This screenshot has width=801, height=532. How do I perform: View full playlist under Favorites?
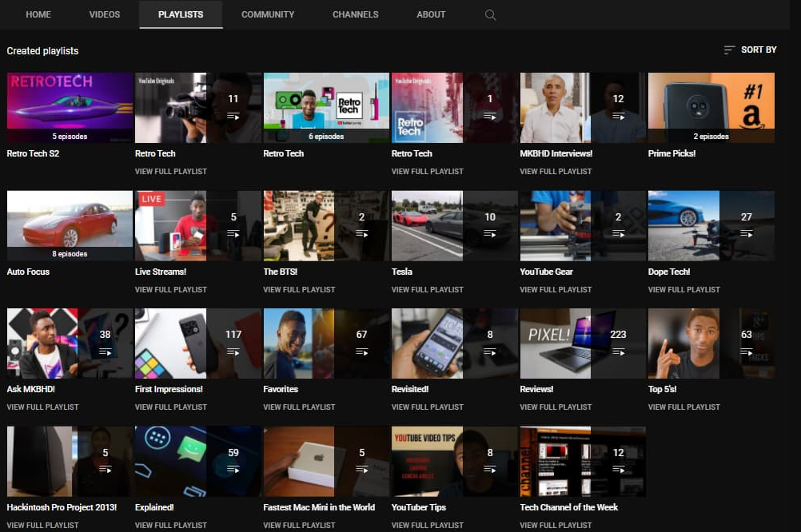[299, 407]
